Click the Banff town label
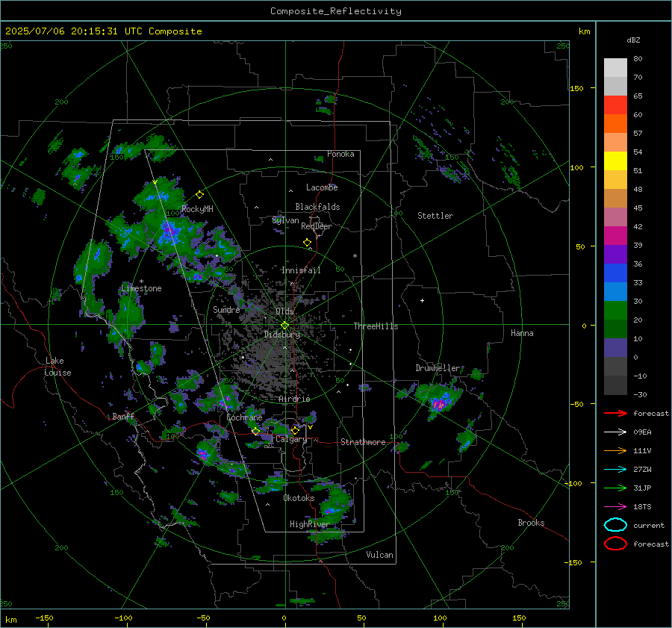Viewport: 672px width, 628px height. 123,417
